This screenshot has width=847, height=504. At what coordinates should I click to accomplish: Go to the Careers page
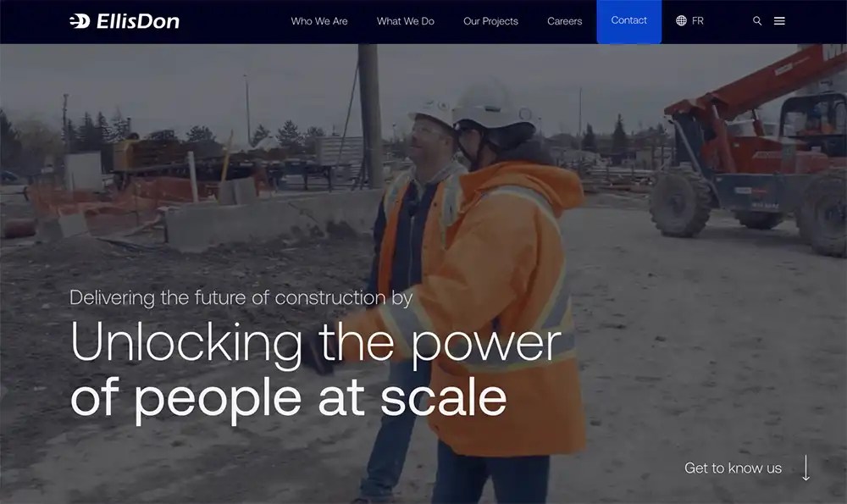tap(564, 21)
